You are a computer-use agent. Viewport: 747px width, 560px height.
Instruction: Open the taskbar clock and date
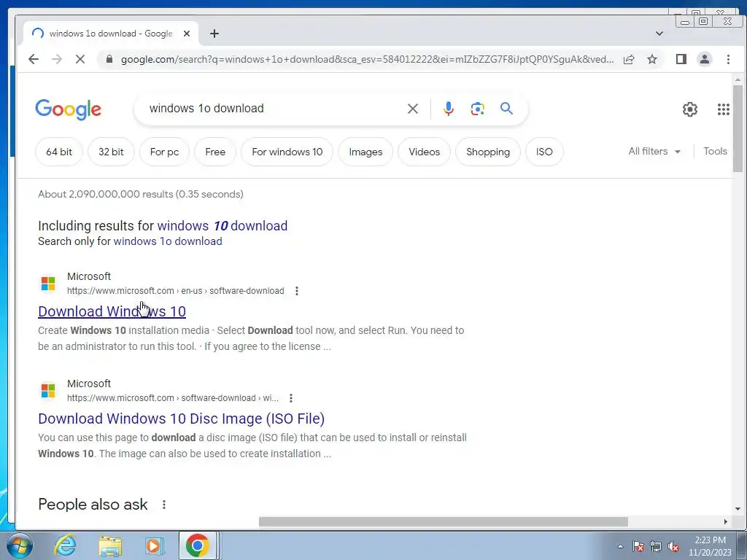pos(710,546)
